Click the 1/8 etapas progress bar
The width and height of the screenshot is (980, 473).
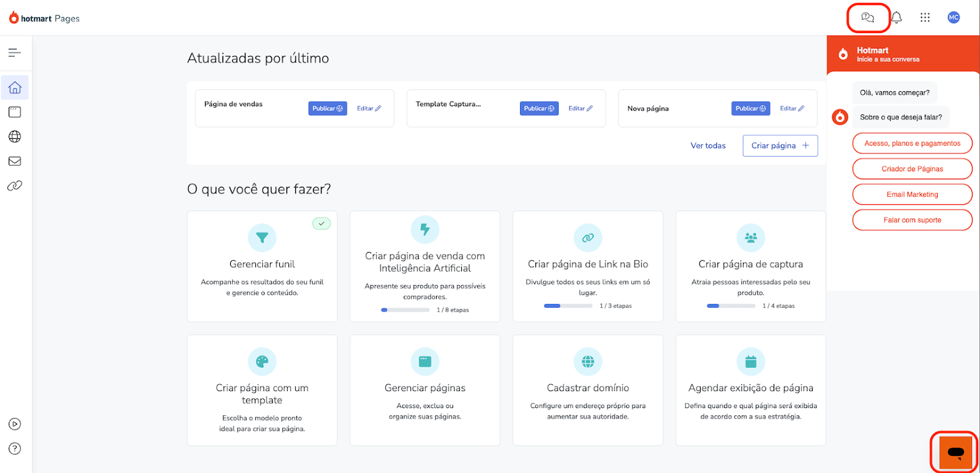click(x=405, y=310)
